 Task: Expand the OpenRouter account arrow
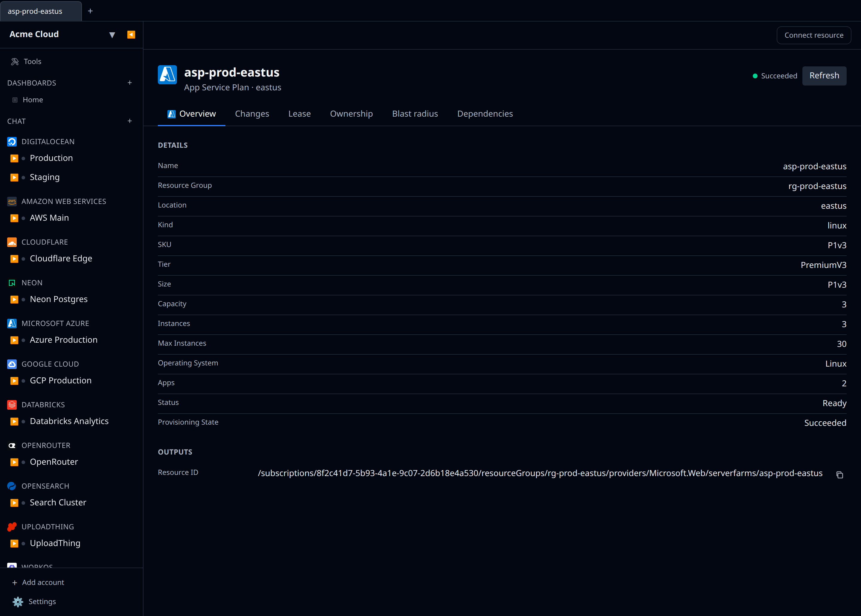14,462
